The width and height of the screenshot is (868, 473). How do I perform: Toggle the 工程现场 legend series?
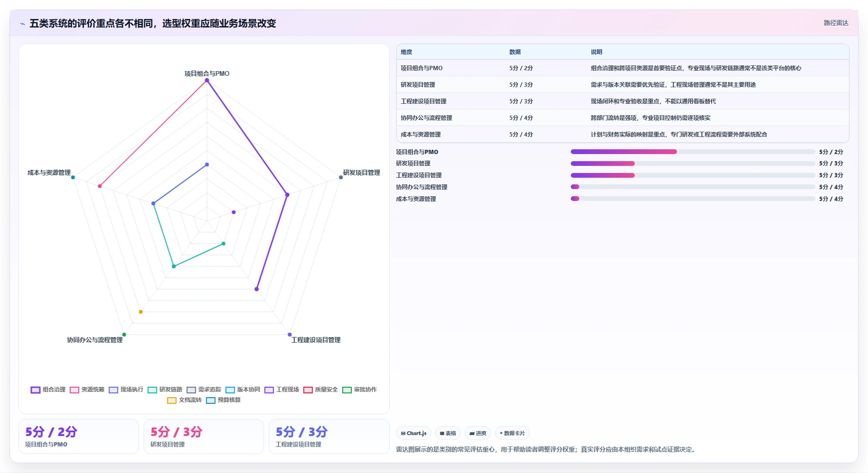(282, 390)
